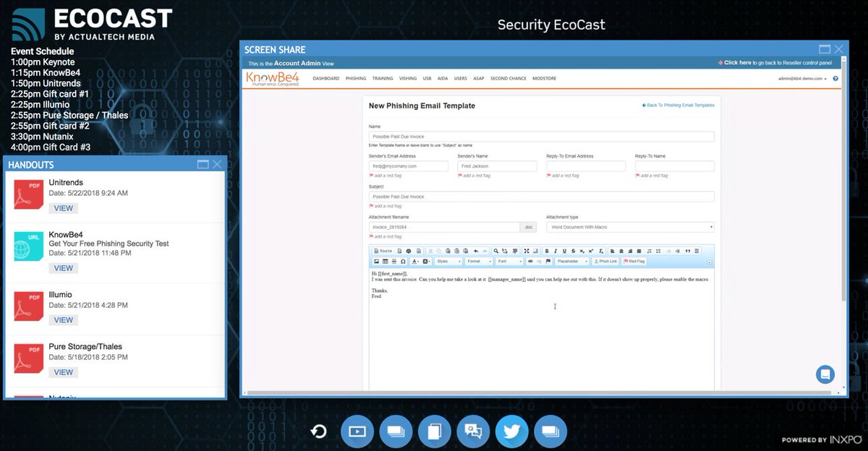Viewport: 868px width, 451px height.
Task: Click the Paste icon in editor toolbar
Action: tap(448, 251)
